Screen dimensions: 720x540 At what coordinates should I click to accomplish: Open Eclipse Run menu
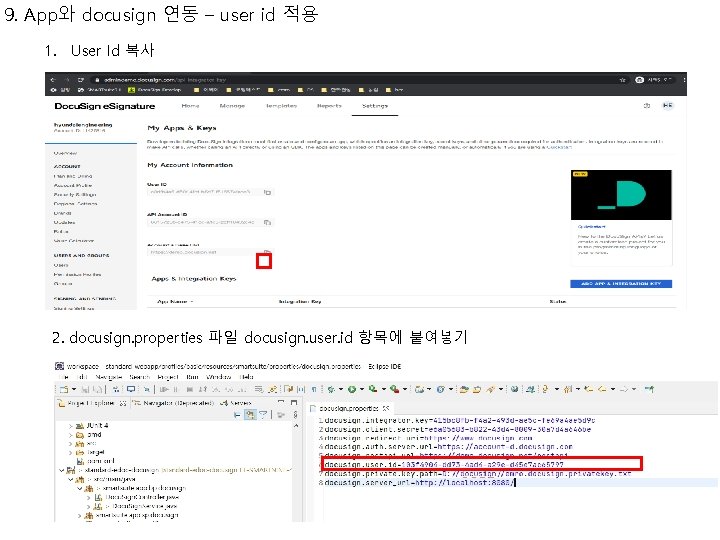click(x=192, y=377)
